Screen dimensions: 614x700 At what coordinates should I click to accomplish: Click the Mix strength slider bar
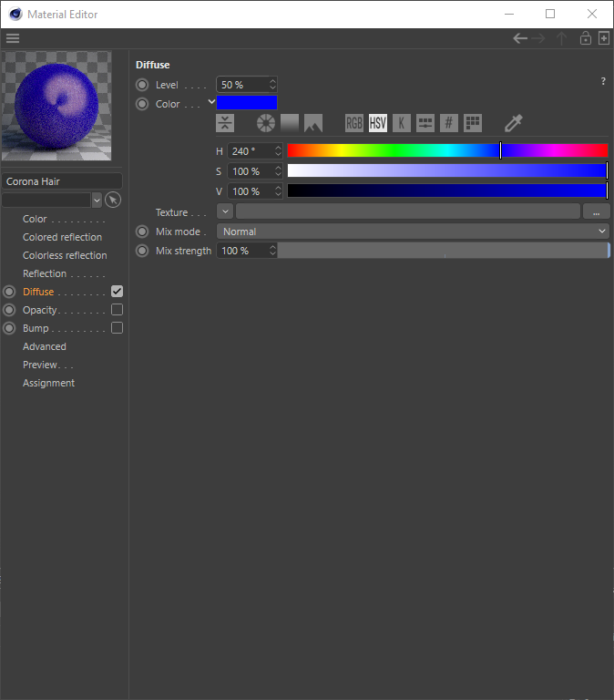(x=444, y=251)
